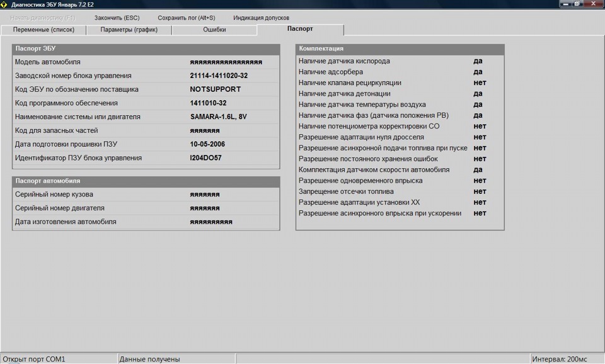The width and height of the screenshot is (605, 364).
Task: Close the Диагностика ЭБУ window
Action: pos(594,4)
